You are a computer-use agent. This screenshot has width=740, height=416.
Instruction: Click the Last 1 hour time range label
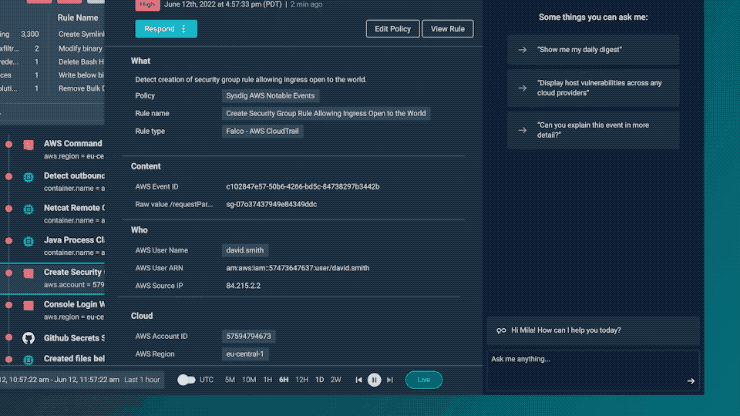click(142, 380)
